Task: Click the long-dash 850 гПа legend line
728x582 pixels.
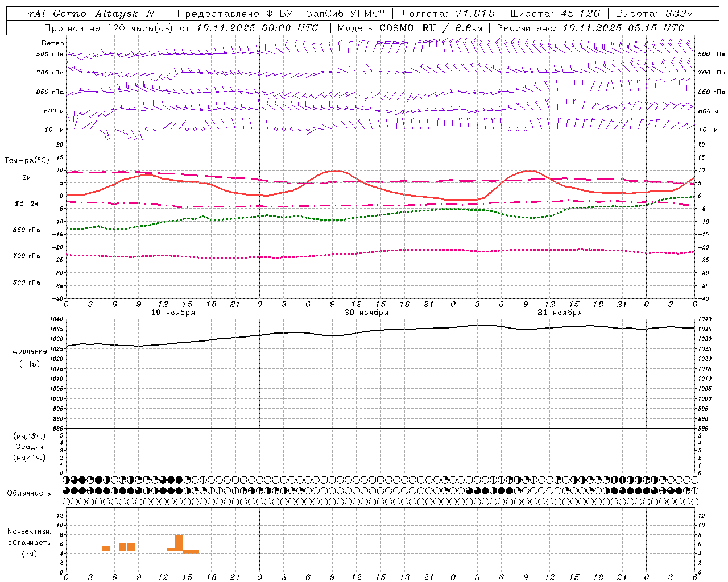Action: (26, 236)
